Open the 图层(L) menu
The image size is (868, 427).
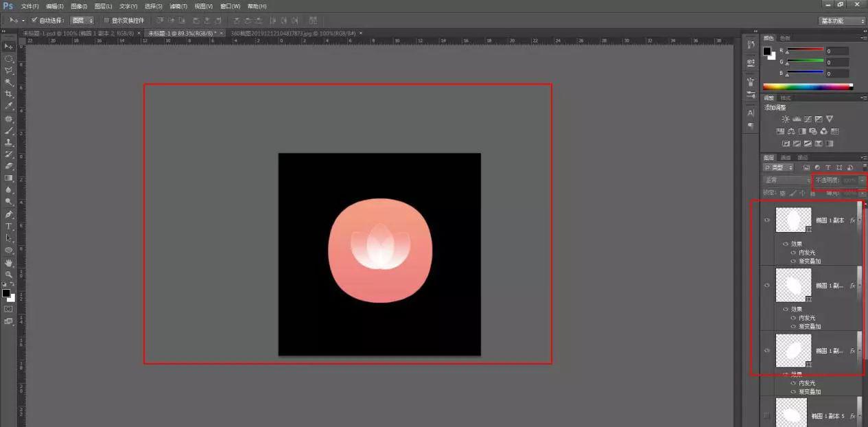click(104, 6)
